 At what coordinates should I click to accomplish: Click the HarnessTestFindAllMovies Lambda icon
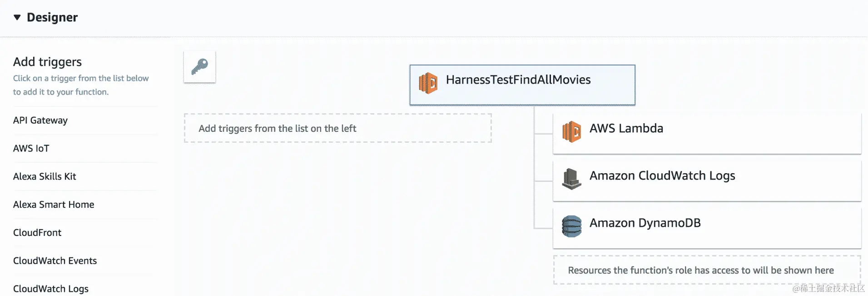pos(428,83)
